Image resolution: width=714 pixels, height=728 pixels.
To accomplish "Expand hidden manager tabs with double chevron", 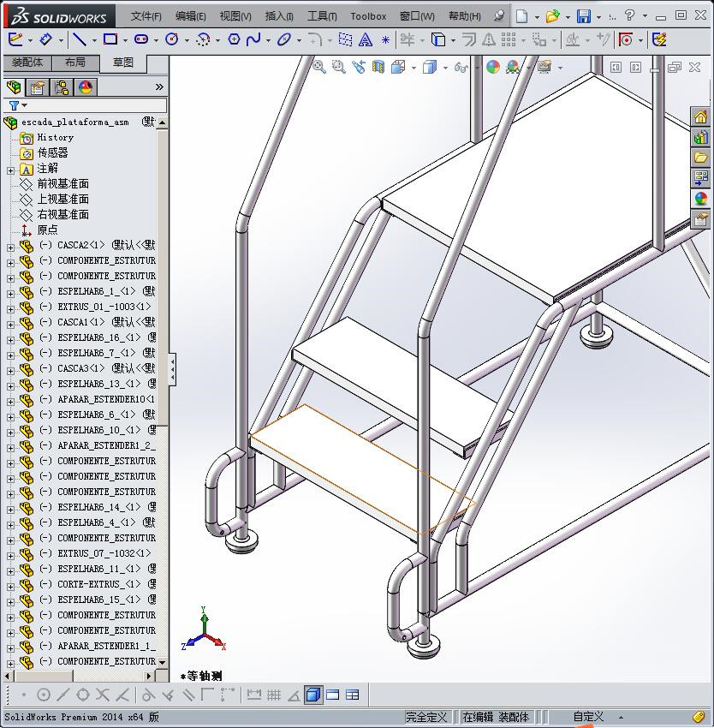I will click(159, 87).
